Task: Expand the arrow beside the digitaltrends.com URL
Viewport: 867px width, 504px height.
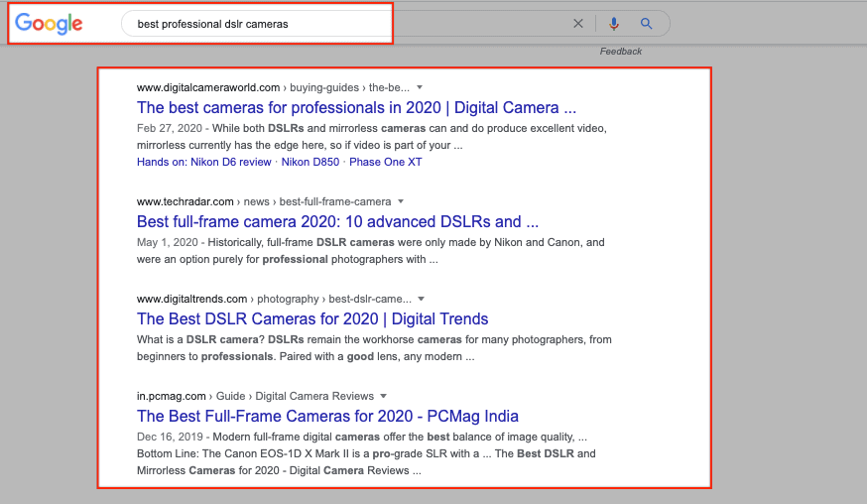Action: (x=421, y=299)
